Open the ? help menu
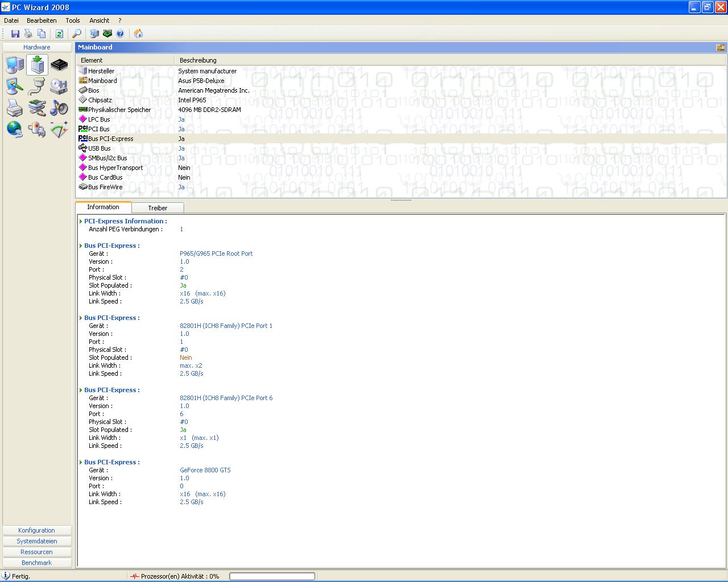This screenshot has height=582, width=728. click(119, 20)
